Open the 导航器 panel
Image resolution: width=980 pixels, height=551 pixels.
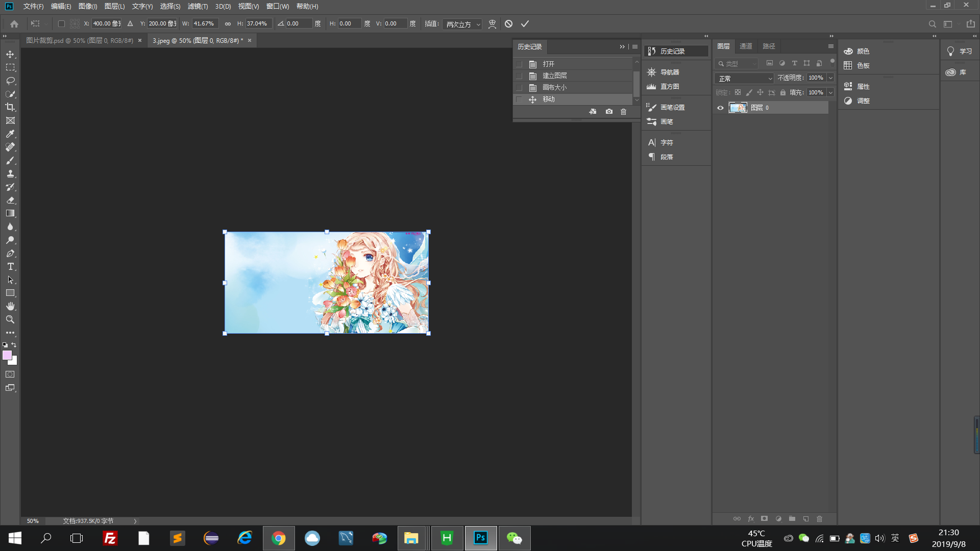pos(669,72)
